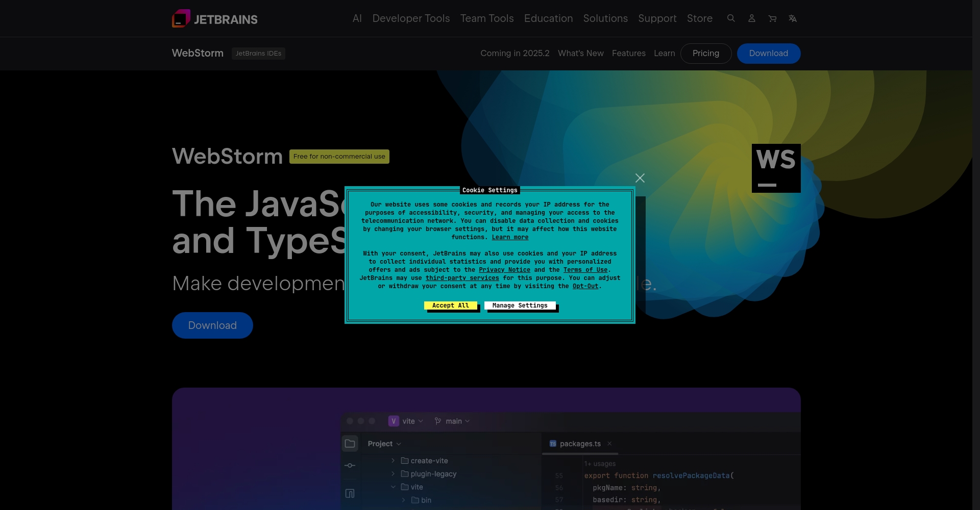Select the packages.ts tab
This screenshot has width=980, height=510.
coord(580,444)
